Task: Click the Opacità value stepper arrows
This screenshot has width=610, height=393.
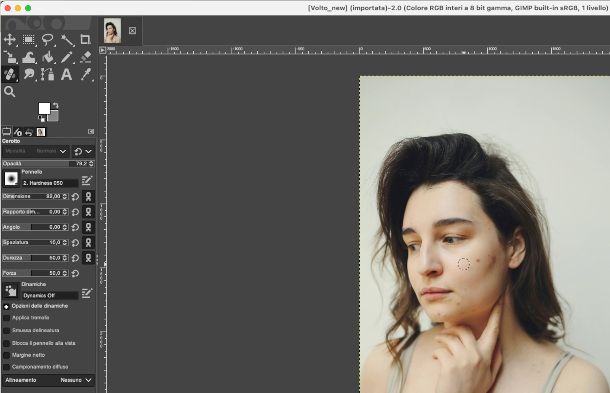Action: [x=91, y=163]
